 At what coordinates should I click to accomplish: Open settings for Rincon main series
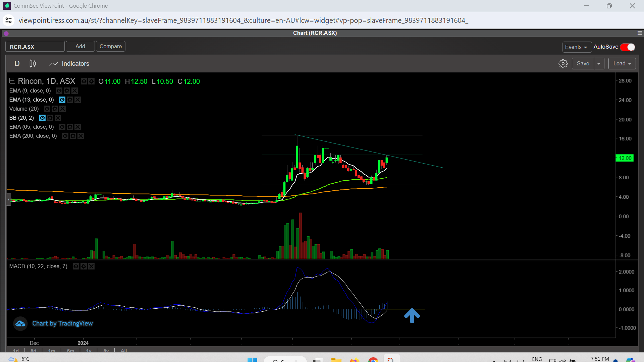tap(91, 81)
